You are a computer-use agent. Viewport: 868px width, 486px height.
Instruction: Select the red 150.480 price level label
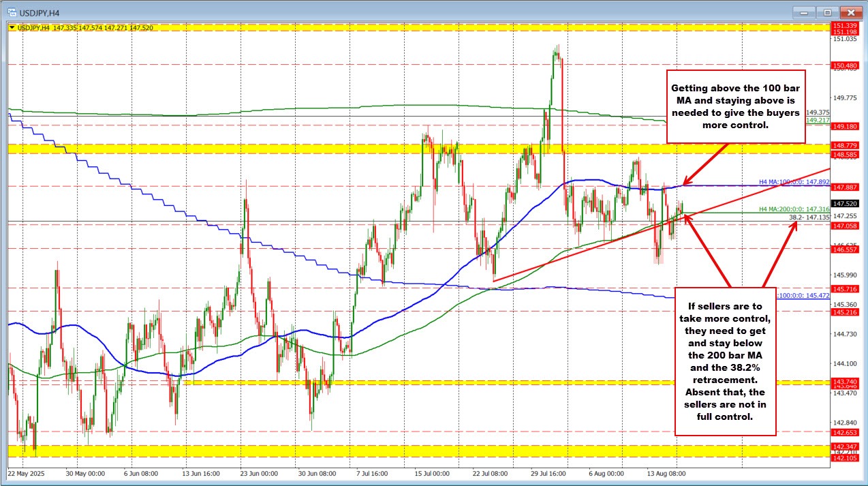pos(845,65)
